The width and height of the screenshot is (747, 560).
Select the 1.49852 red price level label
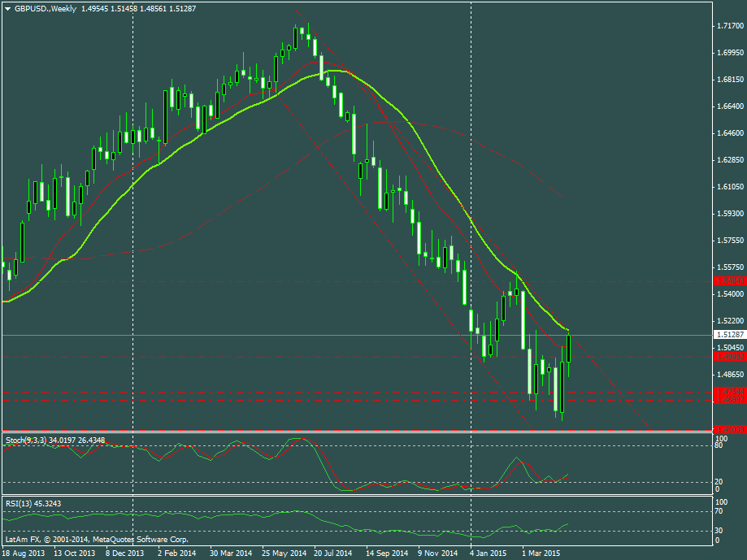click(x=729, y=356)
